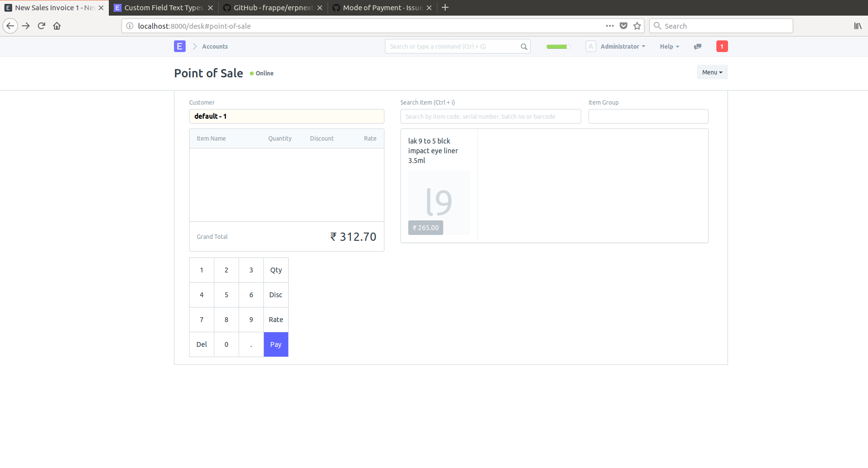Click the page reload icon
This screenshot has height=468, width=868.
coord(41,26)
